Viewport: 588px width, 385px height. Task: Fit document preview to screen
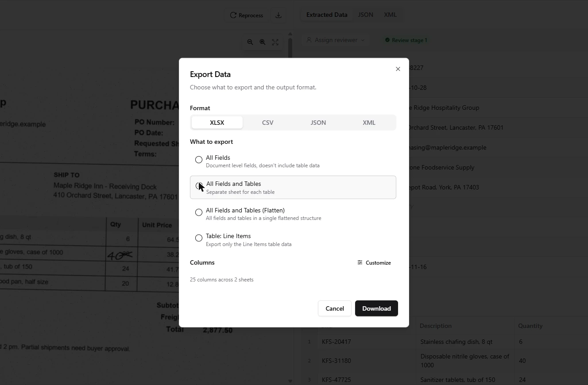(x=275, y=42)
